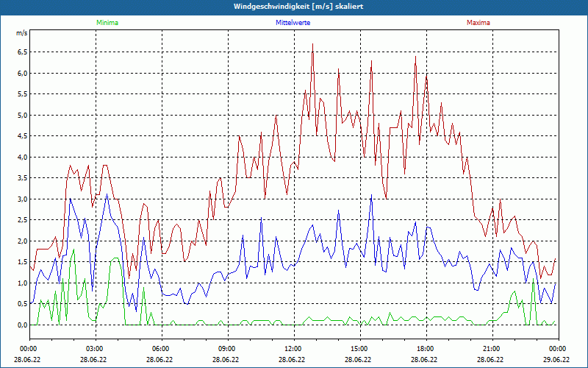Select the 6,5 y-axis tick label
588x368 pixels.
[23, 52]
